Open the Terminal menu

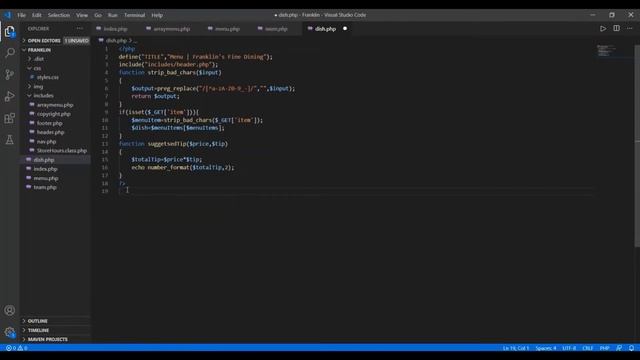point(135,15)
